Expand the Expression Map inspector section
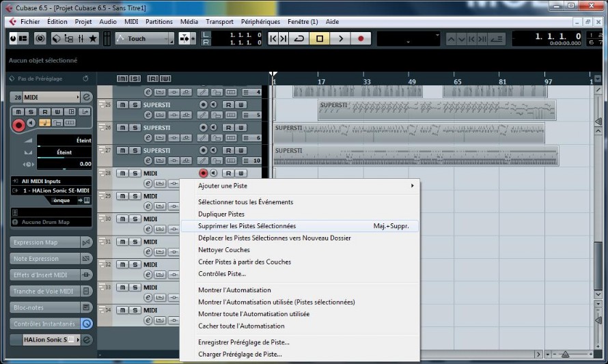Viewport: 608px width, 364px height. pos(45,242)
